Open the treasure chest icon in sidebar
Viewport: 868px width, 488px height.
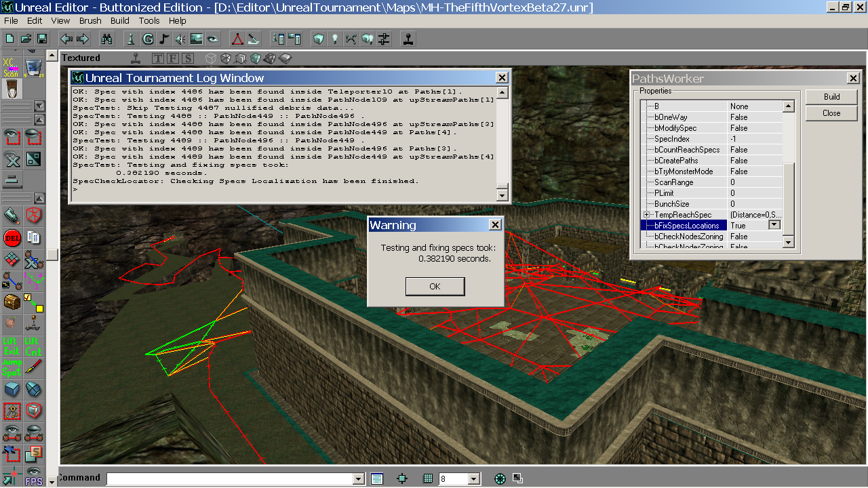[12, 302]
